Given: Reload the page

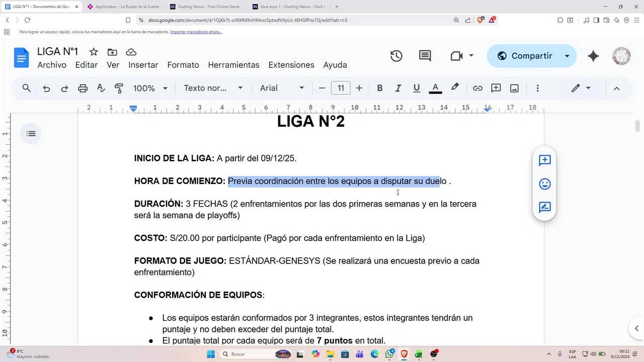Looking at the screenshot, I should 27,20.
